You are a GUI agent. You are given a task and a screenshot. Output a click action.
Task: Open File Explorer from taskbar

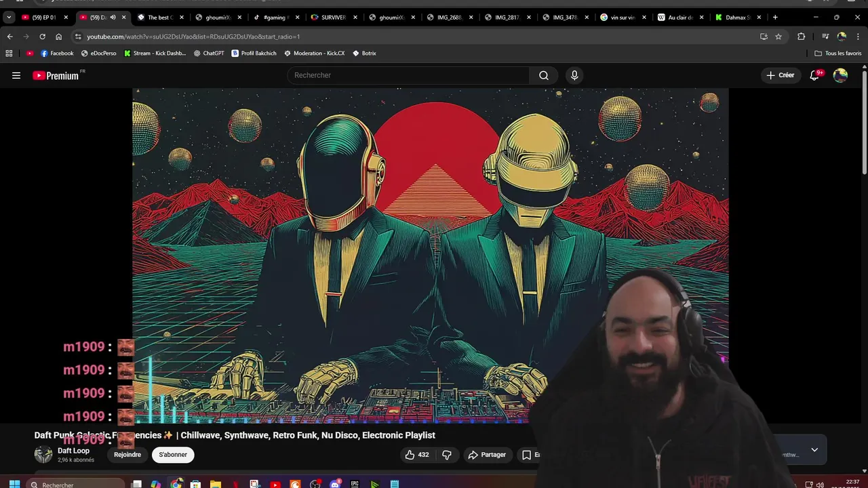point(215,484)
